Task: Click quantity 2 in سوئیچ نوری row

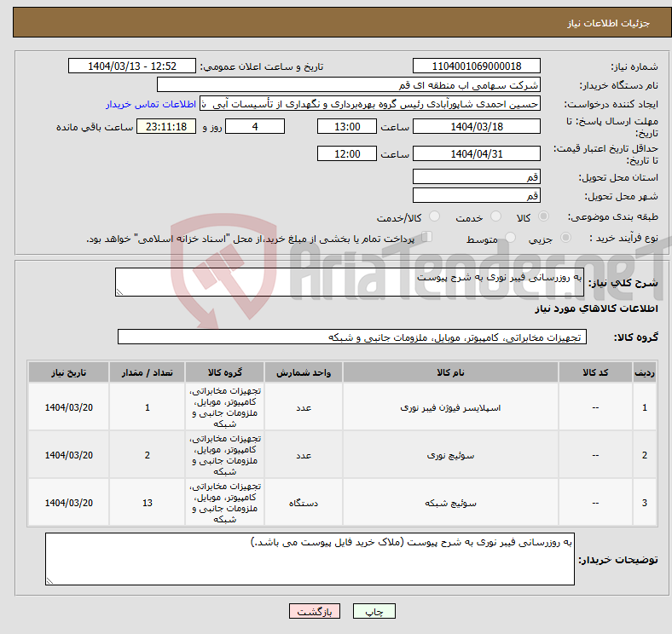Action: pos(148,455)
